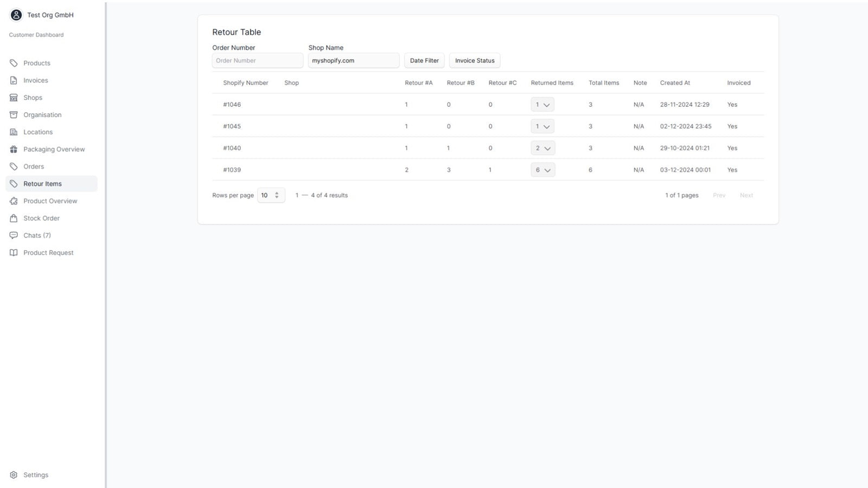Select Retour Items in sidebar

point(52,184)
